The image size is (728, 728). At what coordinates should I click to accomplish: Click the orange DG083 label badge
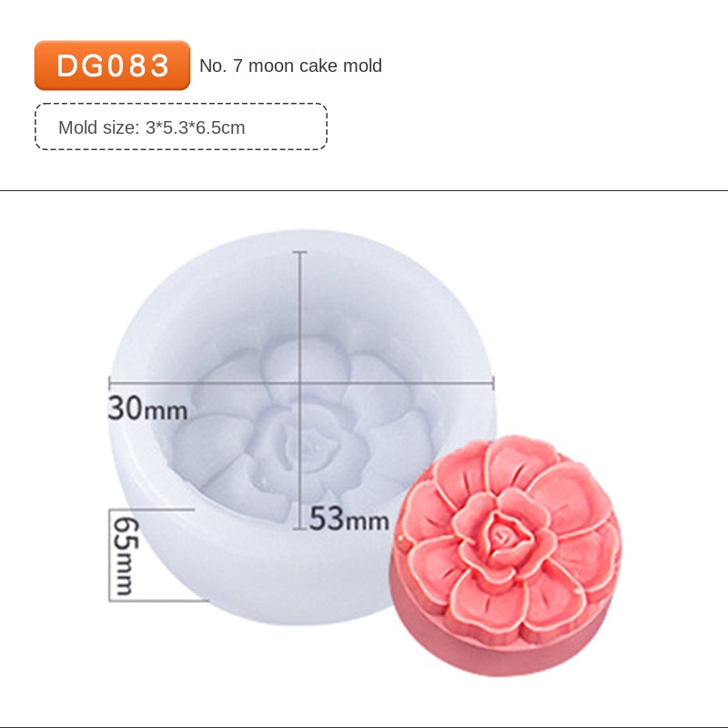click(112, 66)
